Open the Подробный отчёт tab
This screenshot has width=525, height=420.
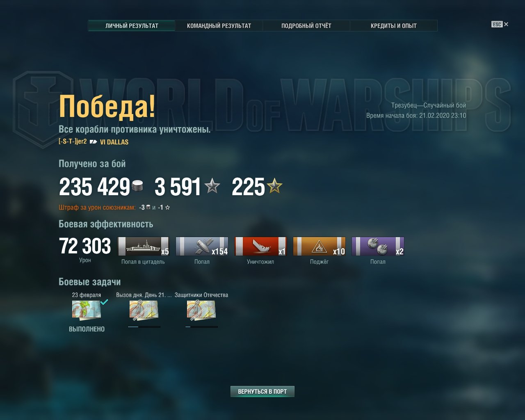point(306,25)
